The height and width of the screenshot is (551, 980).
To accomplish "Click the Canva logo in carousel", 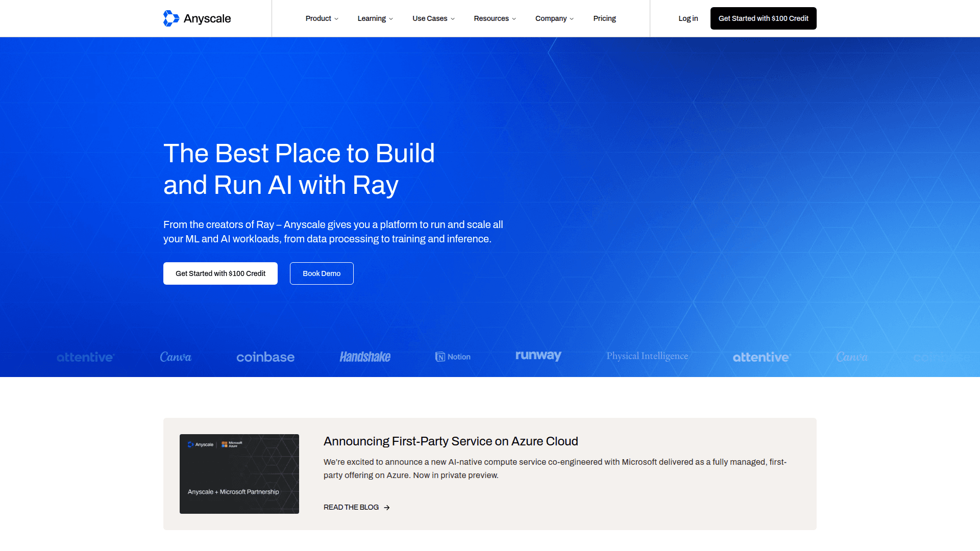I will tap(176, 357).
